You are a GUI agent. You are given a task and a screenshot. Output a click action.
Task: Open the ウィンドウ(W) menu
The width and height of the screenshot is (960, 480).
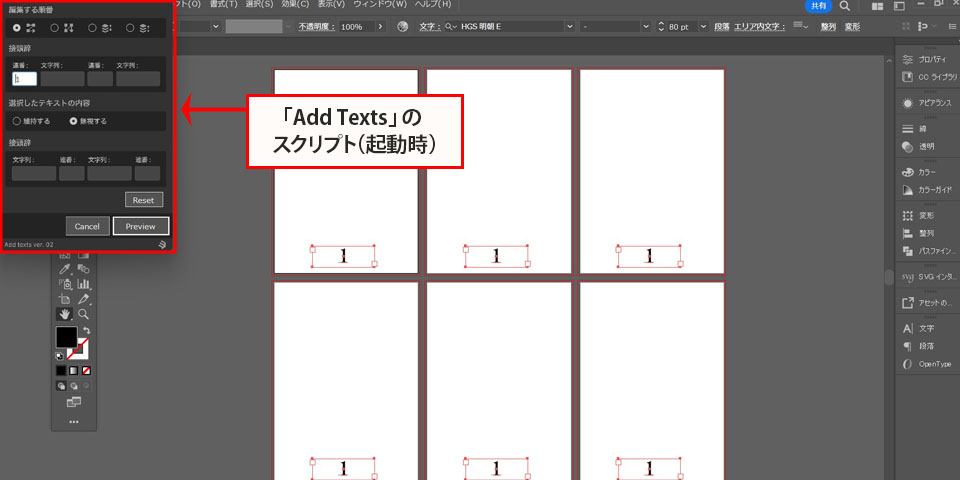(x=378, y=5)
